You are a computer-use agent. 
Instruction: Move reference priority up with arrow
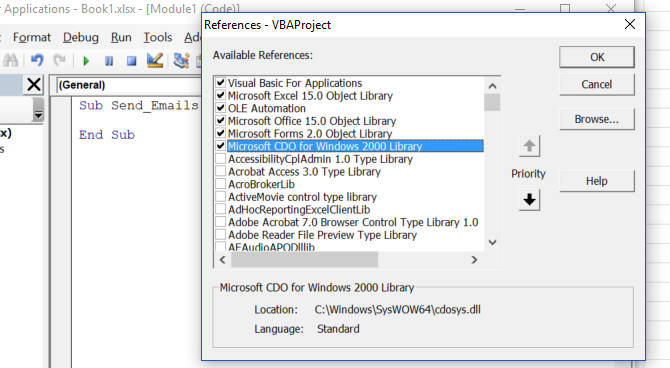[529, 146]
